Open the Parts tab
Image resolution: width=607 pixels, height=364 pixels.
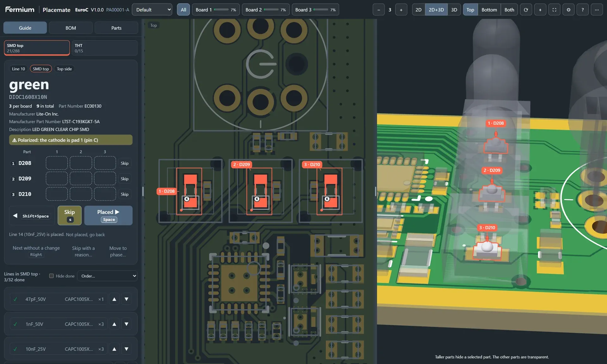click(116, 28)
